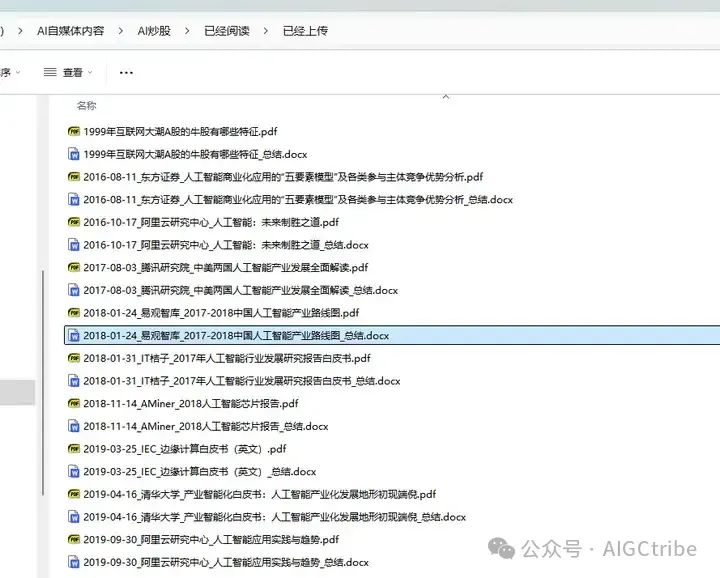The image size is (720, 578).
Task: Select 2016-08-11_东方证券 五要素模型 .pdf file name
Action: pyautogui.click(x=283, y=177)
